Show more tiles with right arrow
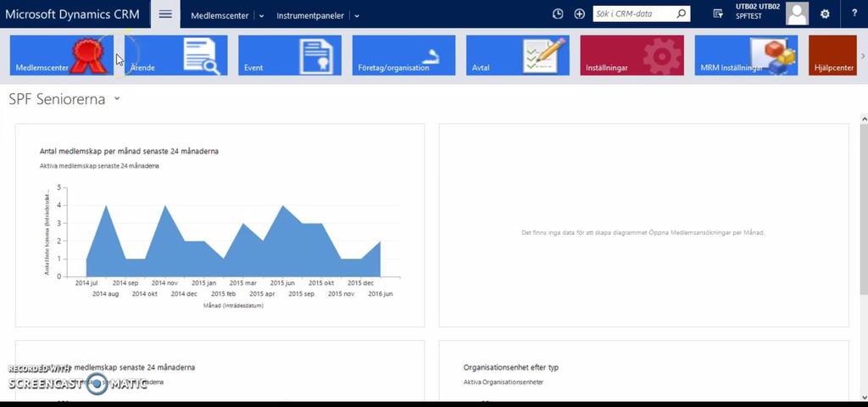Viewport: 868px width, 407px height. click(862, 56)
